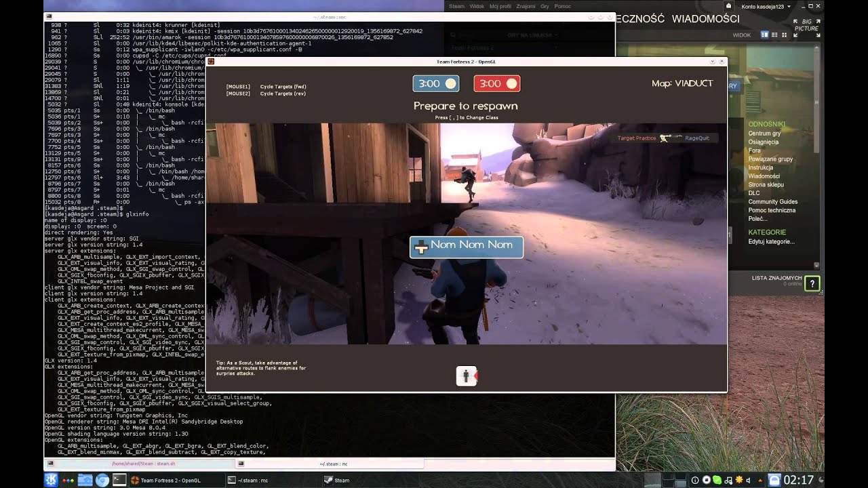868x488 pixels.
Task: Open the WIADOMOŚCI tab in Steam
Action: (x=705, y=19)
